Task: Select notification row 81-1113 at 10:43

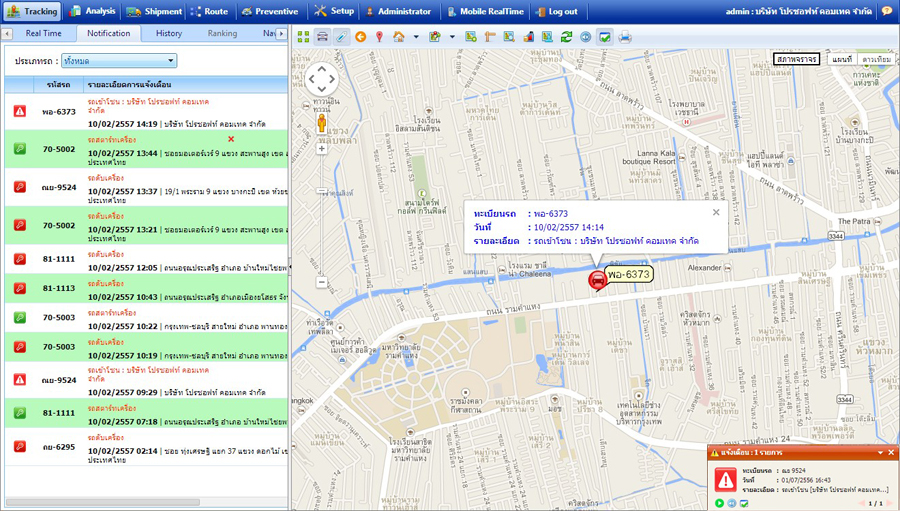Action: pos(146,288)
